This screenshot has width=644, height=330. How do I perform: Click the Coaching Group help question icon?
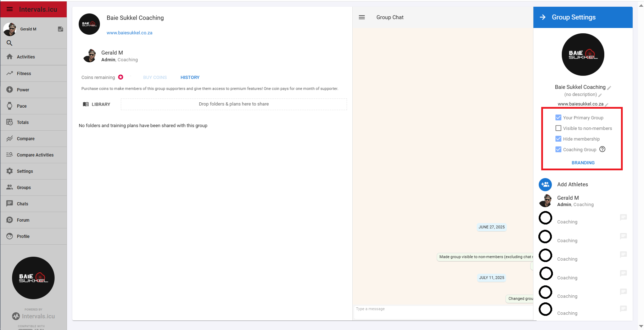click(602, 149)
